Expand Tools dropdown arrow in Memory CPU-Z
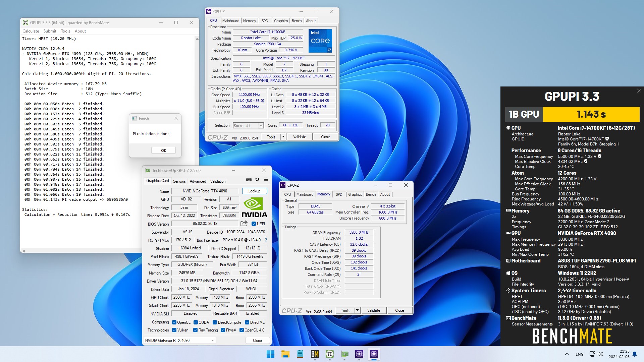Image resolution: width=644 pixels, height=362 pixels. [x=357, y=310]
